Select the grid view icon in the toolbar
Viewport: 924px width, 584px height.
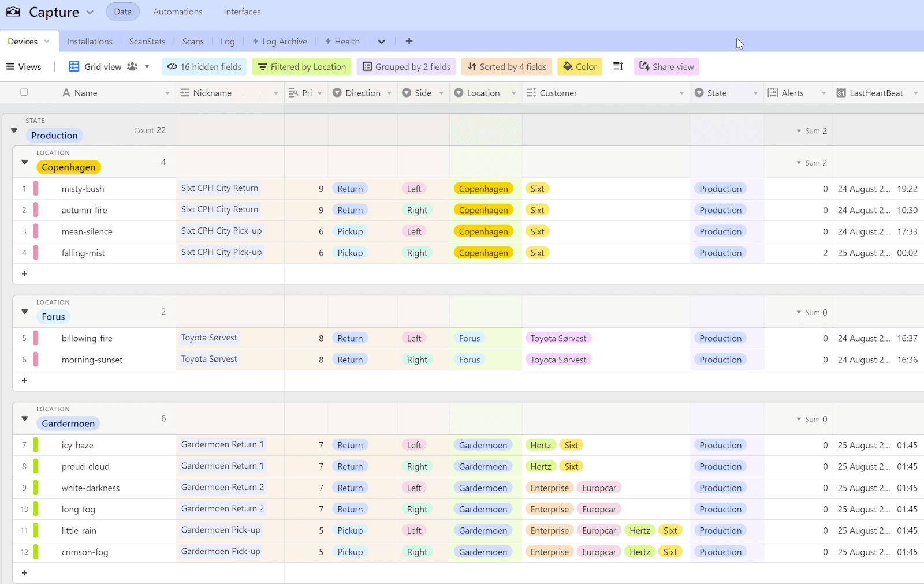73,66
